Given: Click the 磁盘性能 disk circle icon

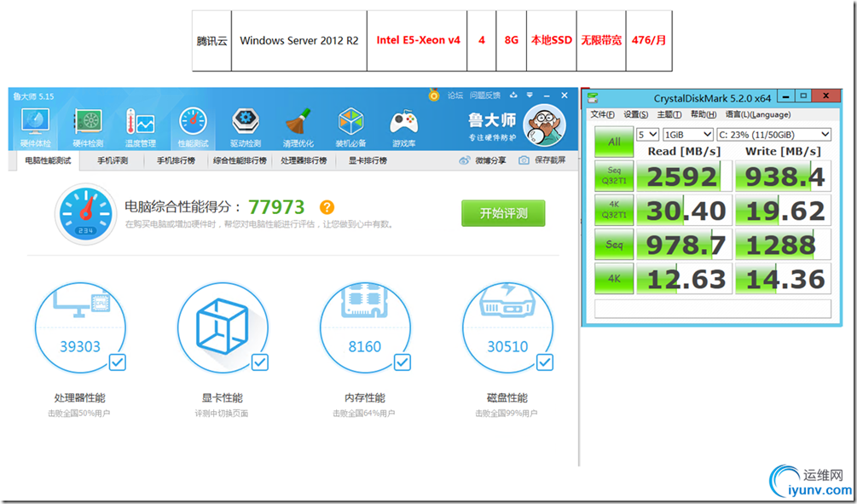Looking at the screenshot, I should click(x=507, y=327).
